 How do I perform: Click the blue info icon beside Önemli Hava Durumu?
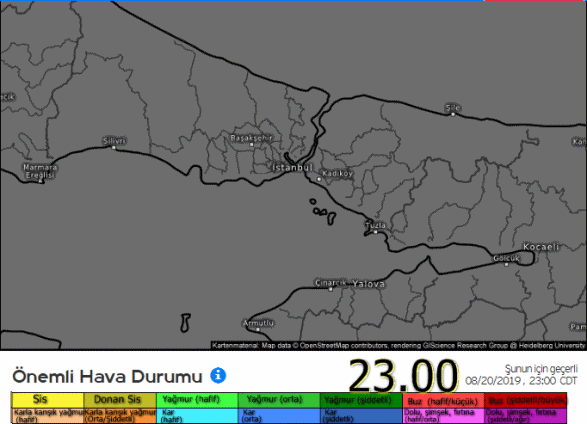tap(218, 375)
